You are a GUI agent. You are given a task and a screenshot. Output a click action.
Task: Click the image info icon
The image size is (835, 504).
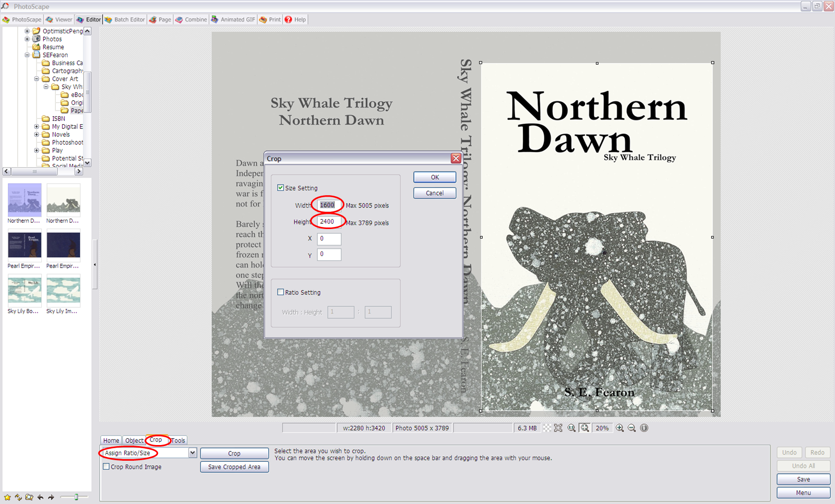644,428
